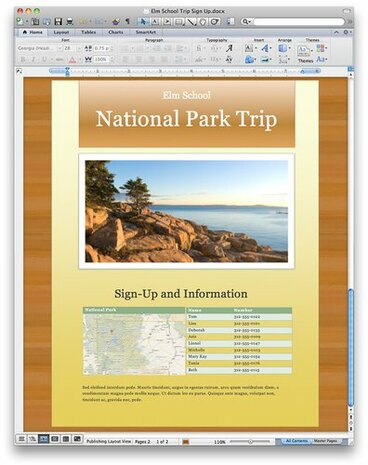Screen dimensions: 368x465
Task: Click the Arrange 3D box icon
Action: click(283, 49)
